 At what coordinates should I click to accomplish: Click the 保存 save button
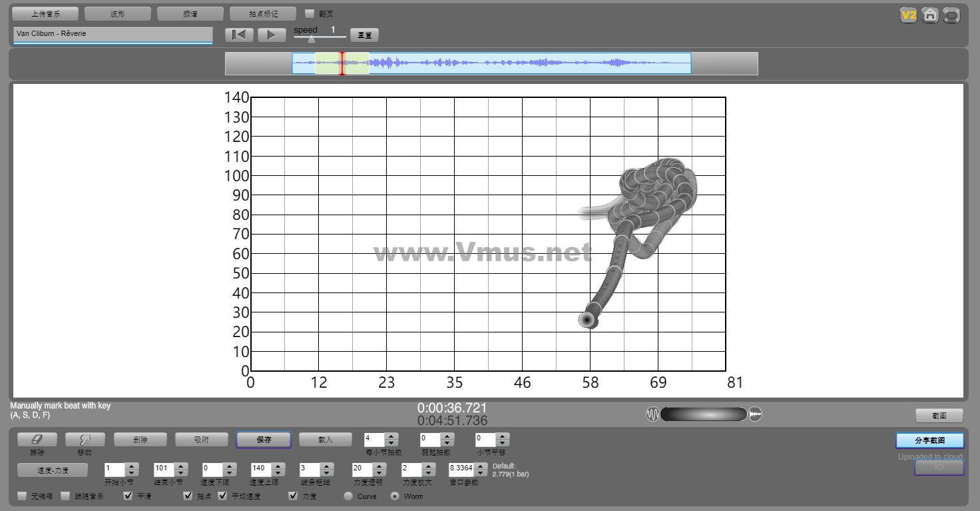point(264,440)
